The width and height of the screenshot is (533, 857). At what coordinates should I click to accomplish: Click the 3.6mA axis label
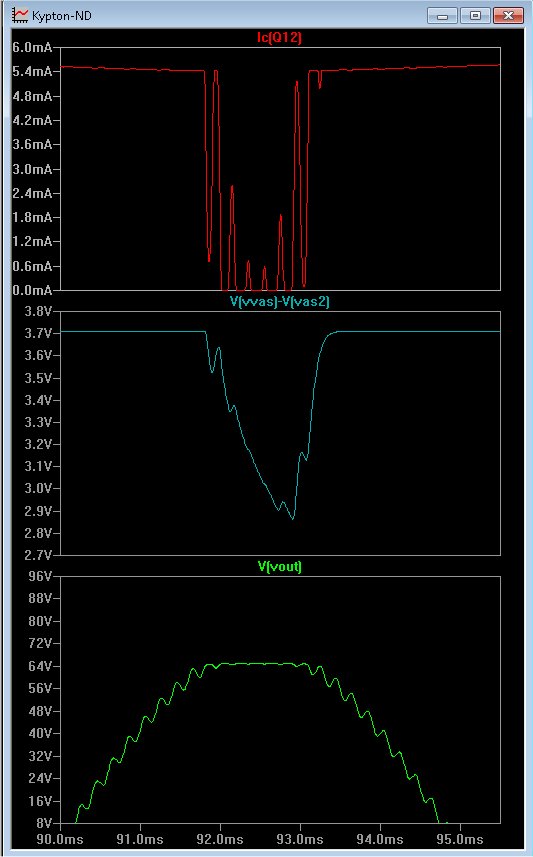(x=32, y=144)
